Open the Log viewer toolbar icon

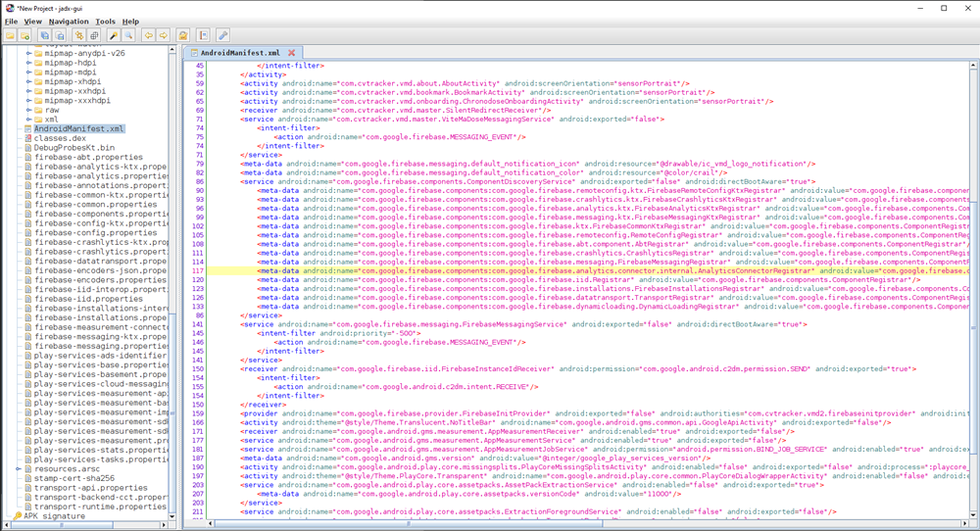pos(203,35)
